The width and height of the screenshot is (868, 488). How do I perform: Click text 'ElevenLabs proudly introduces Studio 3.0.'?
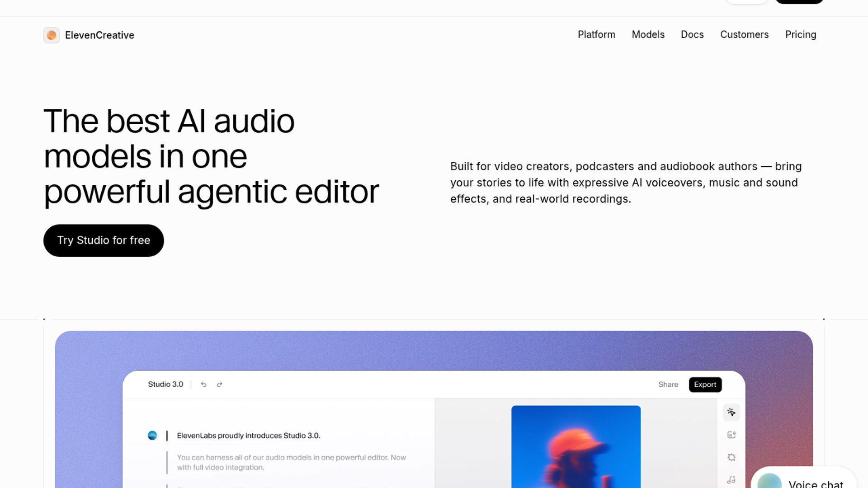(x=249, y=436)
